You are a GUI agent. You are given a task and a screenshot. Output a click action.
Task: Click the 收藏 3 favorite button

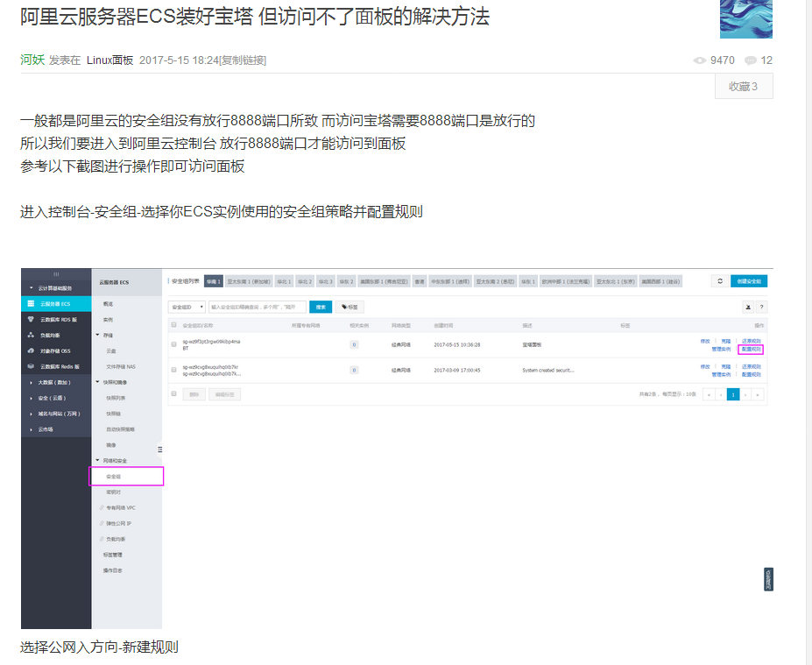tap(744, 87)
